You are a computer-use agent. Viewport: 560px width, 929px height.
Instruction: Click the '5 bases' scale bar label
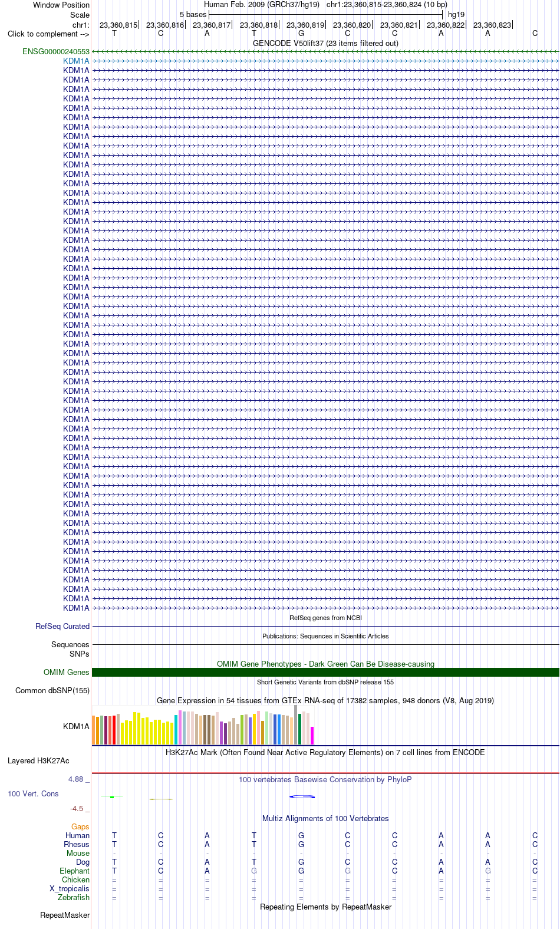193,15
